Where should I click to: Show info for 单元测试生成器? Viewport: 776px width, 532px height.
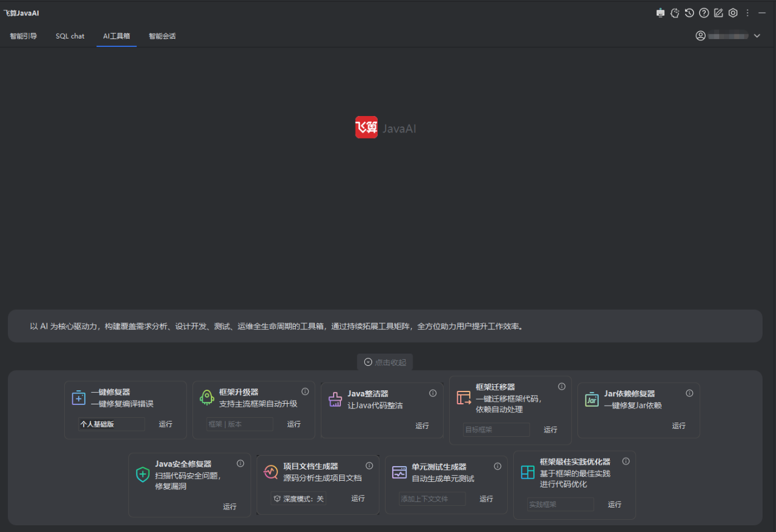[497, 466]
